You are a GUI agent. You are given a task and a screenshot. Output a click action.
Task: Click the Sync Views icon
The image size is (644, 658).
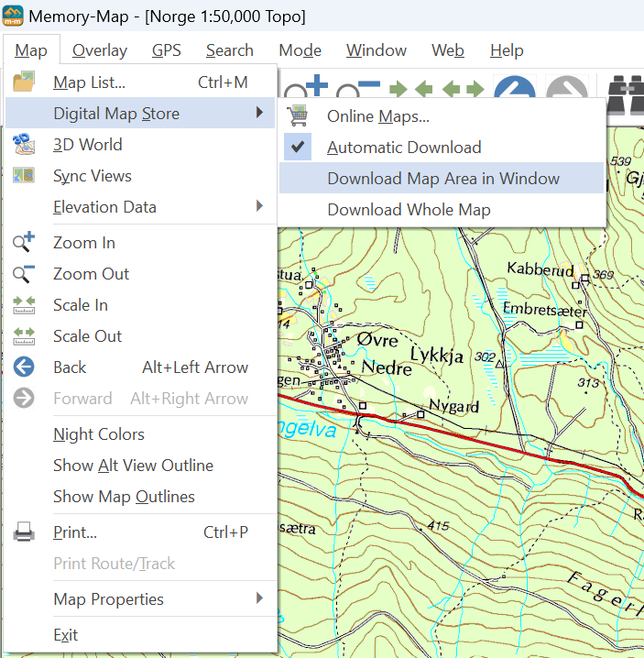[24, 175]
